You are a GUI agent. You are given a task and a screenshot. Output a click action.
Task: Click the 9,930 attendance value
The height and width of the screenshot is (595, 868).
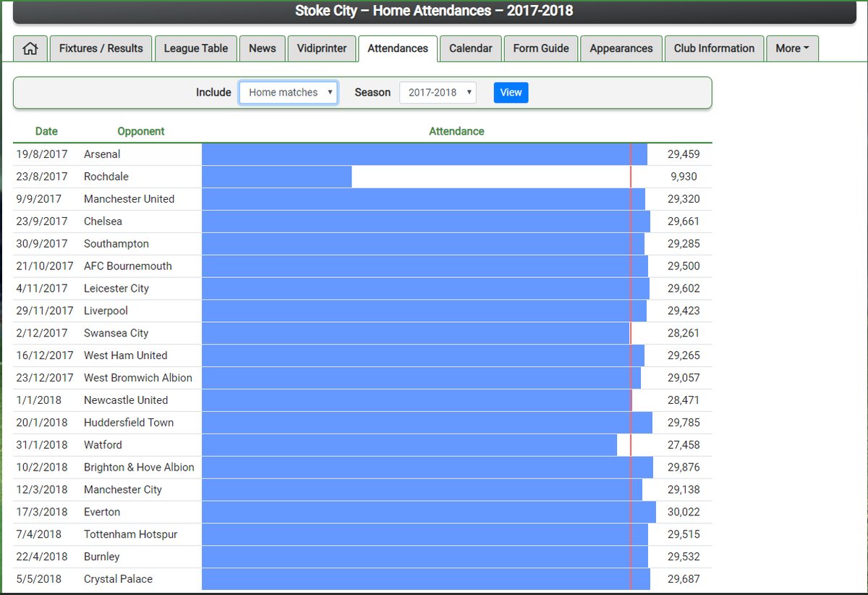point(684,177)
